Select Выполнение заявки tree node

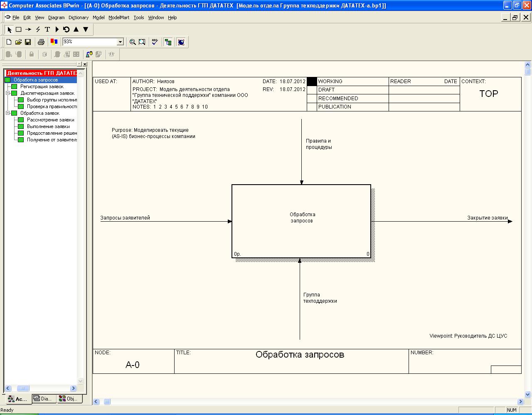pos(48,126)
